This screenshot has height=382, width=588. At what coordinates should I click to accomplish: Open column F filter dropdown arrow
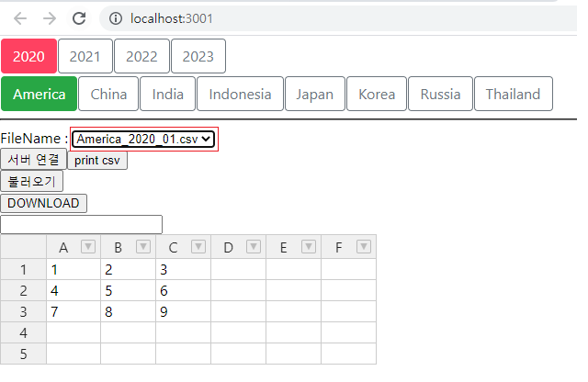click(364, 247)
